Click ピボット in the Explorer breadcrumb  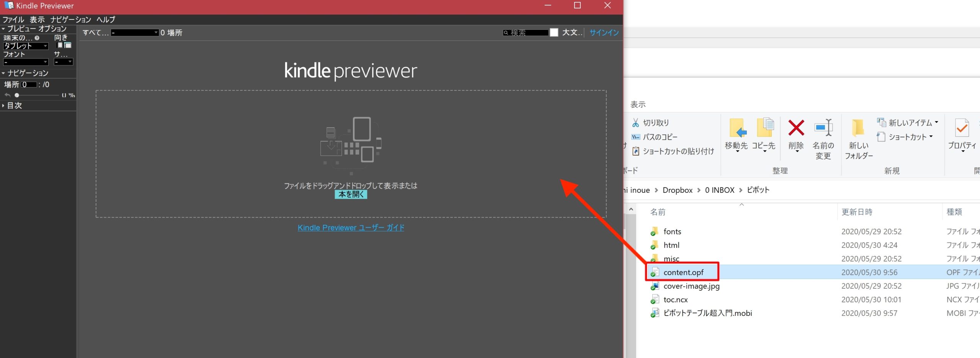point(758,190)
